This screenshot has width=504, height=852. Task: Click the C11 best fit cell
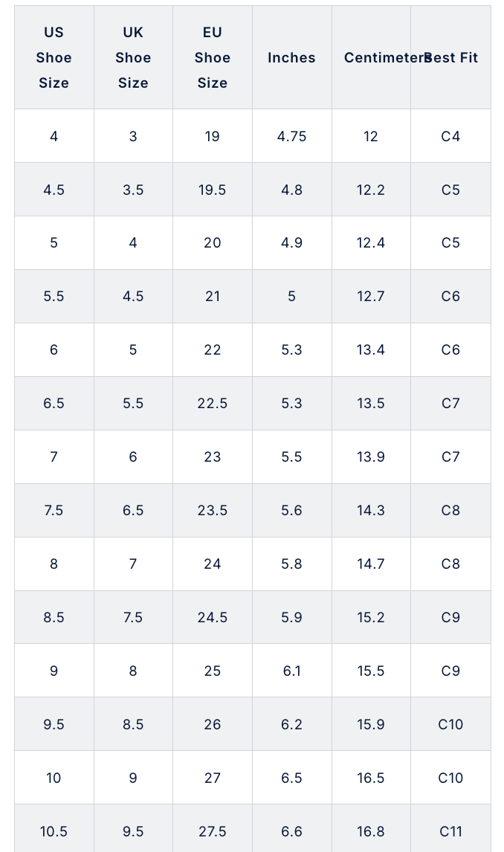(x=450, y=831)
